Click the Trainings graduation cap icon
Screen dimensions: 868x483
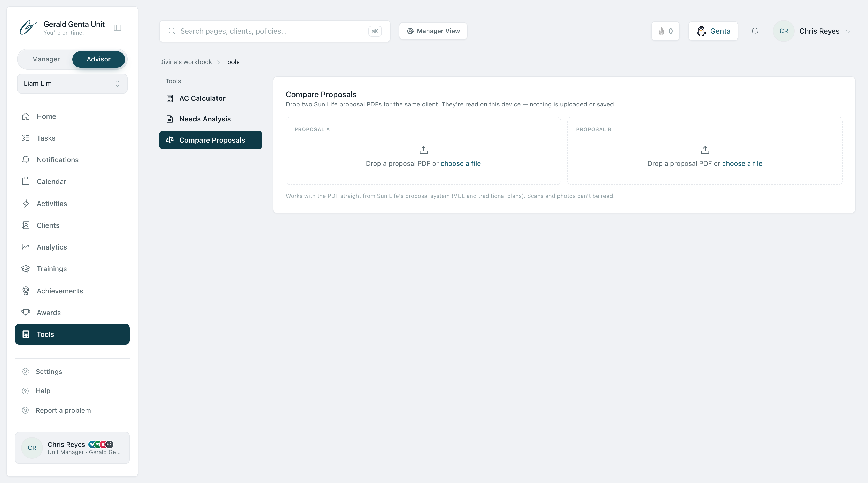tap(26, 269)
